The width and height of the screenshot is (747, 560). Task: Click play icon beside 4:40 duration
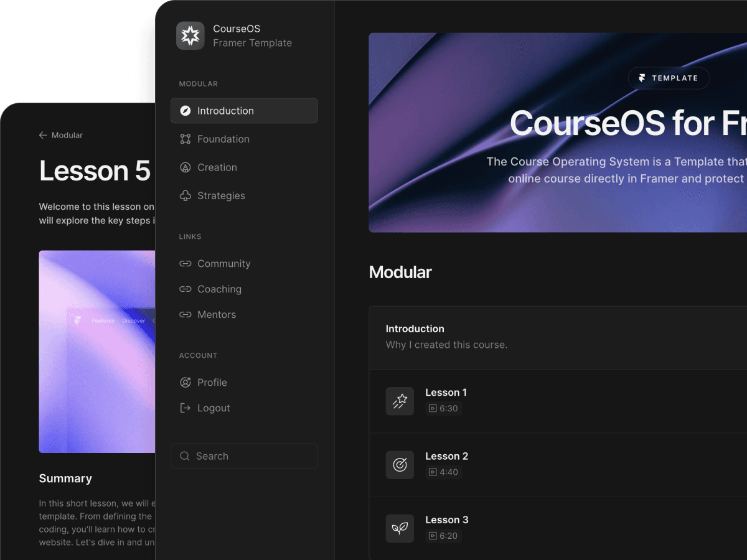point(433,472)
